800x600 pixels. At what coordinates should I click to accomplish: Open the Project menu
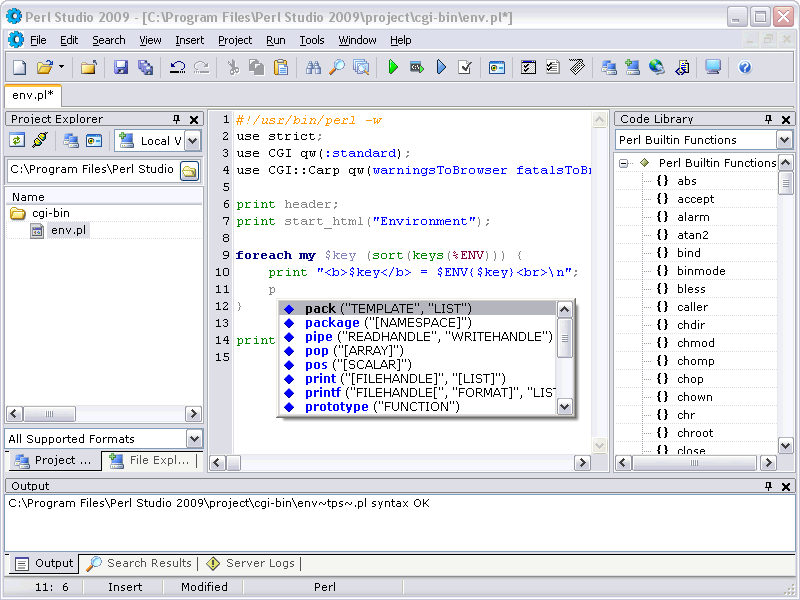click(235, 40)
